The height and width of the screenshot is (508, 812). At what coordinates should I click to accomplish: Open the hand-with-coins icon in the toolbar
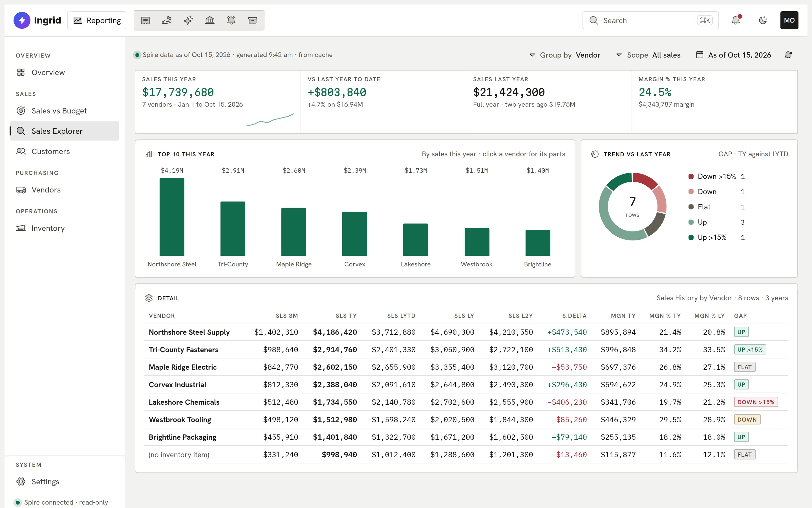pos(167,21)
